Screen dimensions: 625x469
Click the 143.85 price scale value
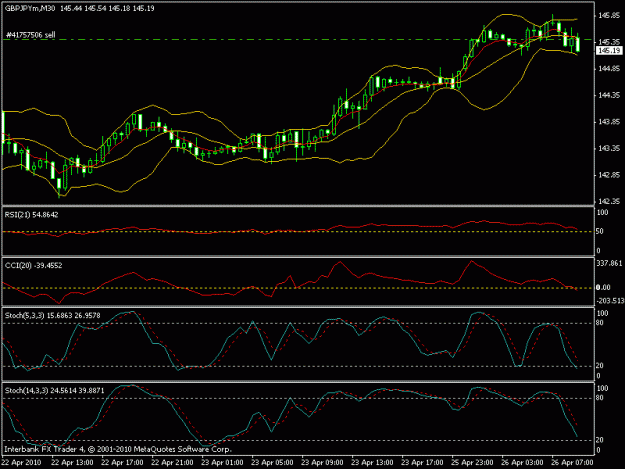pyautogui.click(x=609, y=122)
